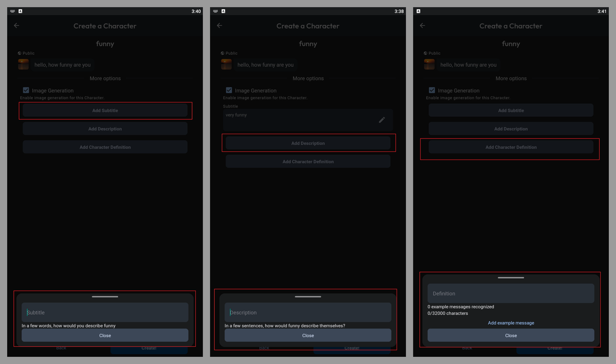Tap the back arrow on the 3:38 screen

219,25
